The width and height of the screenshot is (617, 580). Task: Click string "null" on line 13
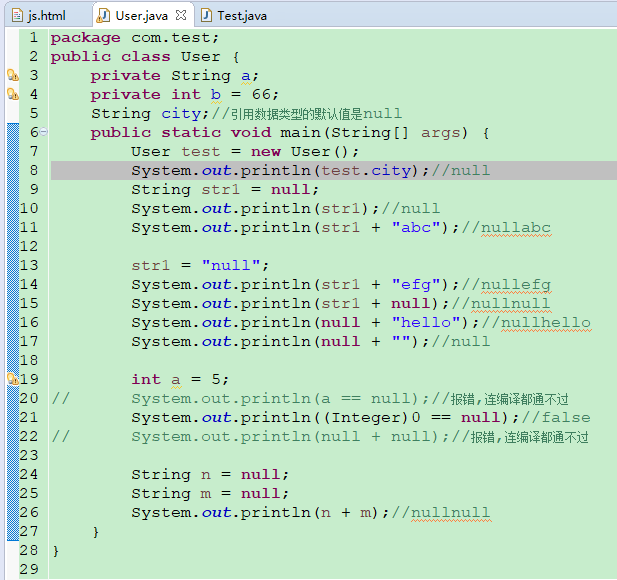231,265
